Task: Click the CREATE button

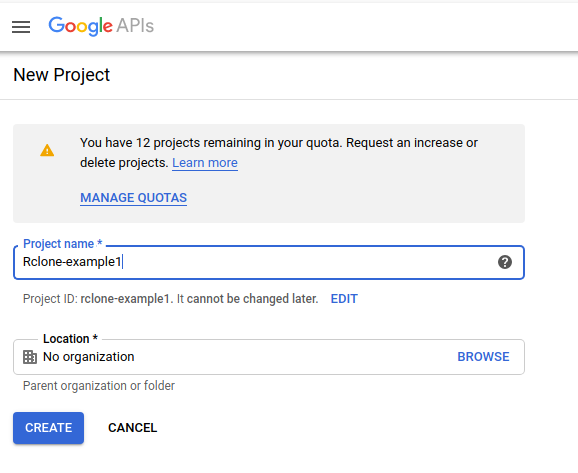Action: point(48,428)
